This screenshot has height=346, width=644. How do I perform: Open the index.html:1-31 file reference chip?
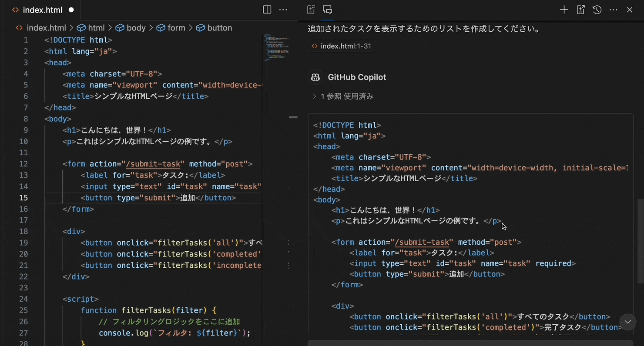(x=342, y=46)
